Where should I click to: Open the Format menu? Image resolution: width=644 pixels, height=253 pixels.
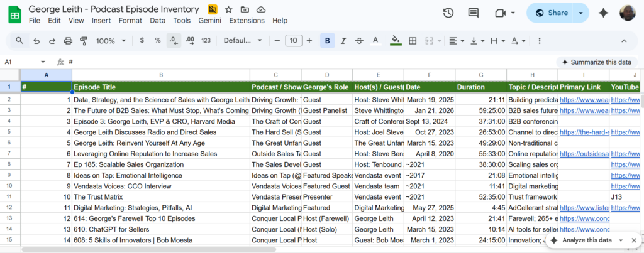click(130, 21)
